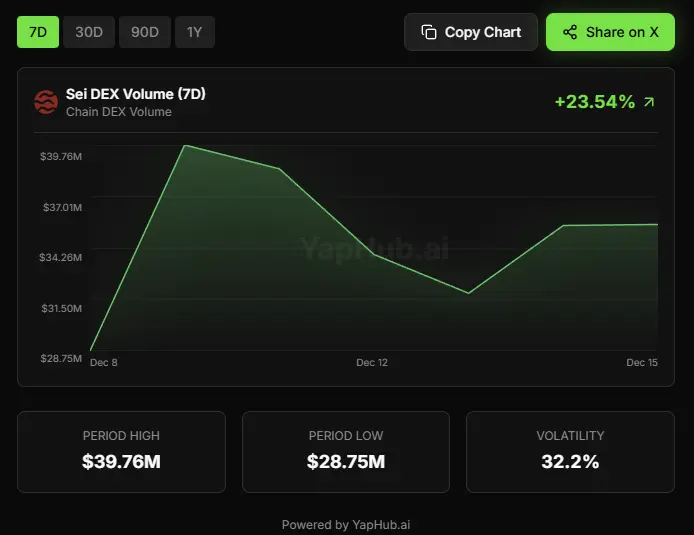The width and height of the screenshot is (694, 535).
Task: Click the Sei red logo icon
Action: pos(46,102)
